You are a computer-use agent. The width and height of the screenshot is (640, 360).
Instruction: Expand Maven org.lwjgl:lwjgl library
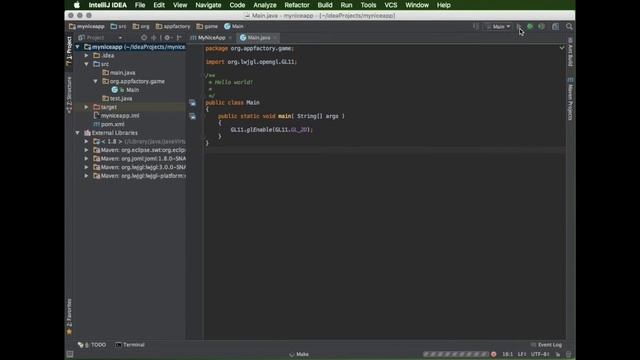(x=86, y=167)
